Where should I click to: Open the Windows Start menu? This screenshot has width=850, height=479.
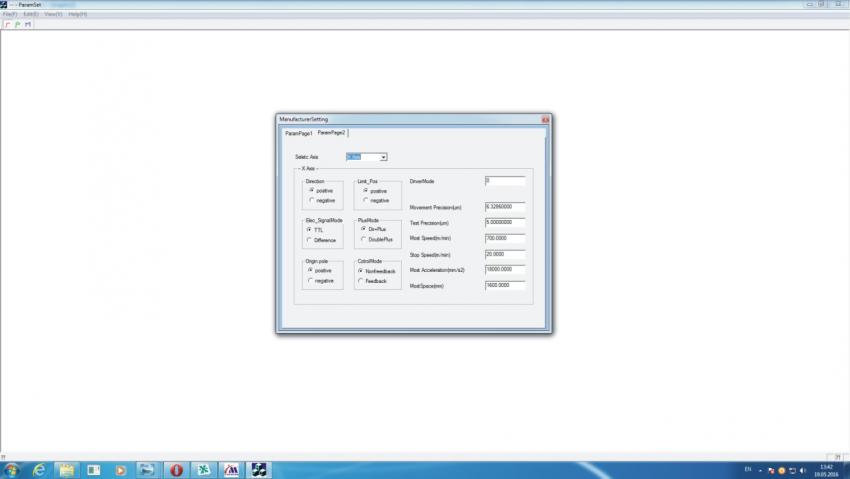point(11,469)
